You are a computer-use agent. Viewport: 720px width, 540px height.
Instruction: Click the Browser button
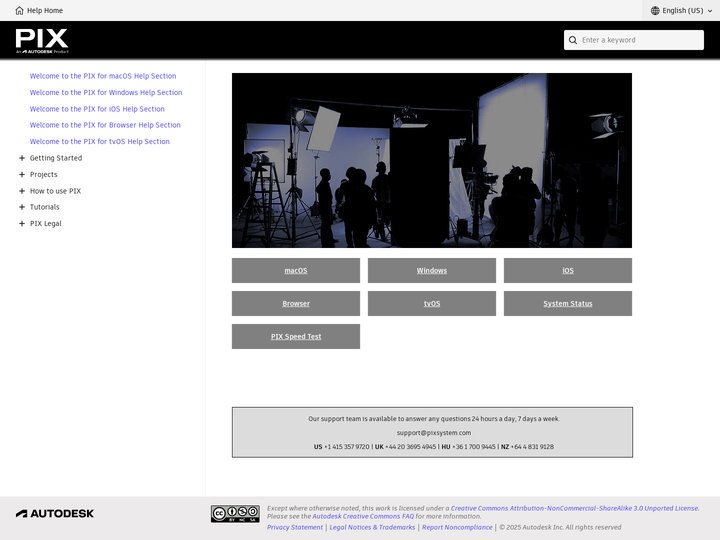pyautogui.click(x=296, y=304)
